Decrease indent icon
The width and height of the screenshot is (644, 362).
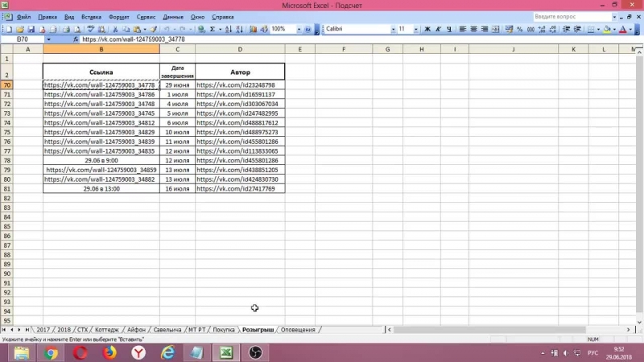567,29
